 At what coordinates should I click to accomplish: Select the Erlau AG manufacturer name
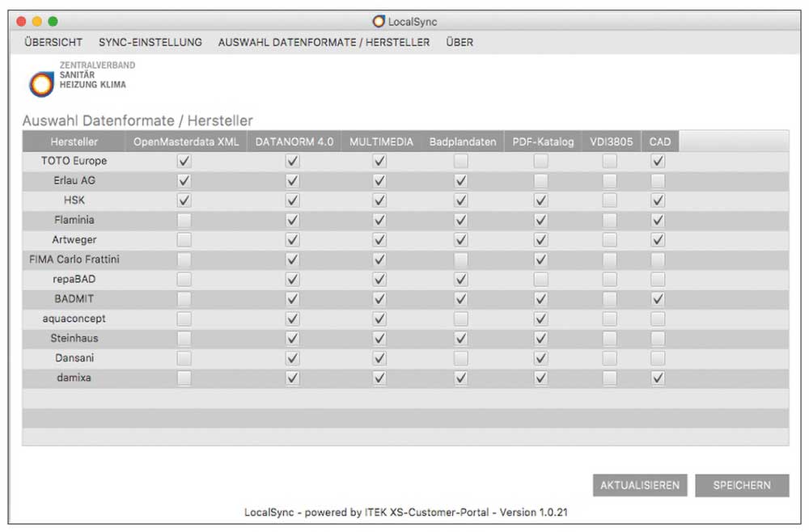click(x=74, y=181)
